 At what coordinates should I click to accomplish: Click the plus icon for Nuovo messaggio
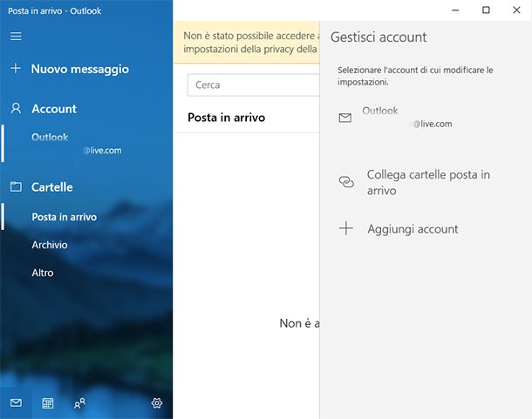(x=16, y=68)
